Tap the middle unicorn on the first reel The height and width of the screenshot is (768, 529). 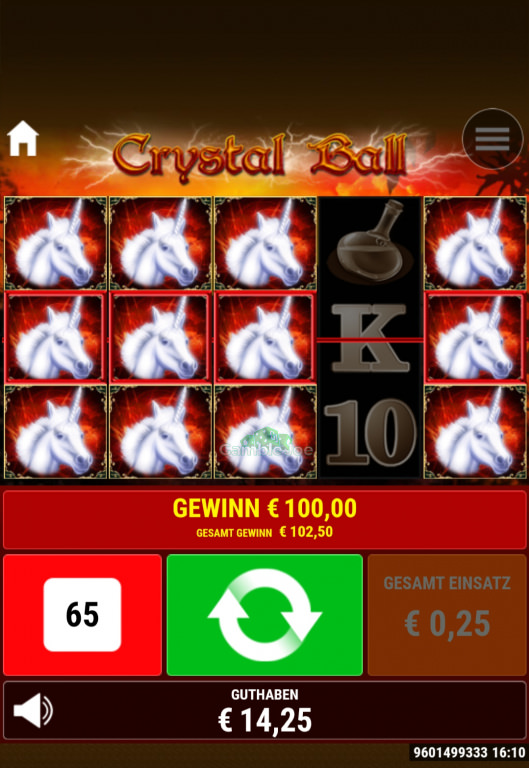(55, 337)
